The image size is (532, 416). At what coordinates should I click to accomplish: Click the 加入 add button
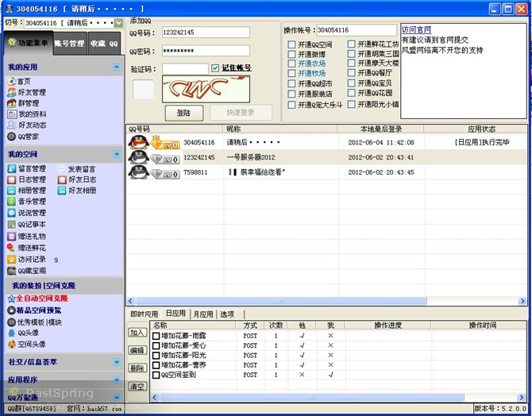click(137, 333)
